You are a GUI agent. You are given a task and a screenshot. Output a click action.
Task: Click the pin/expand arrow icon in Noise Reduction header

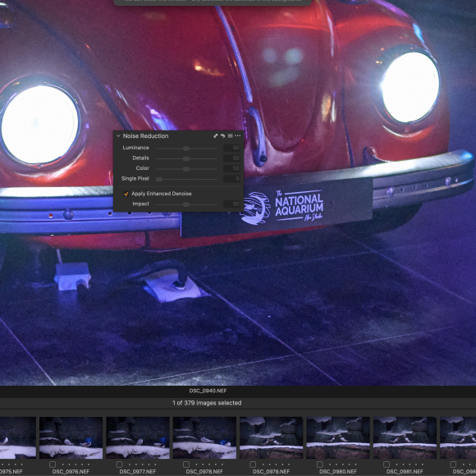coord(216,135)
